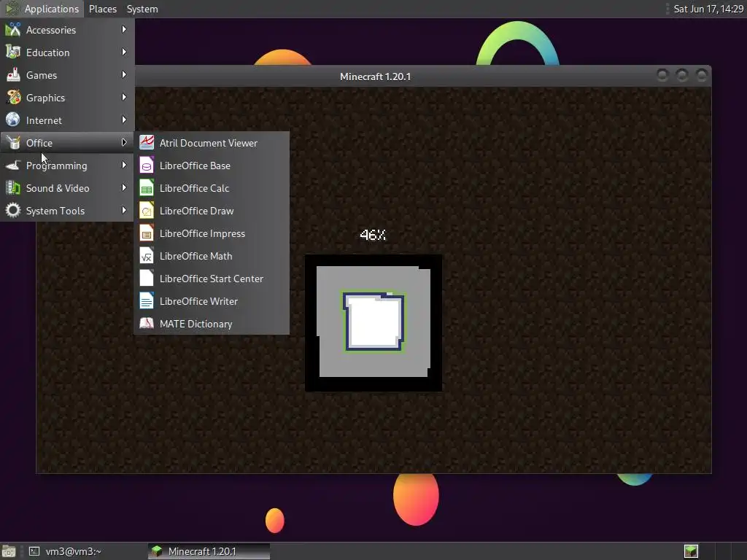Click the Graphics palette icon
This screenshot has height=560, width=747.
coord(13,98)
